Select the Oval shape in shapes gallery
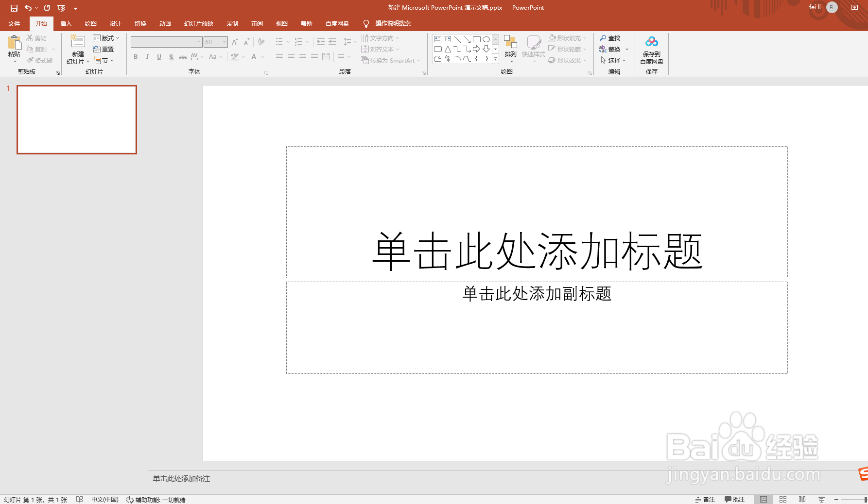 [486, 39]
